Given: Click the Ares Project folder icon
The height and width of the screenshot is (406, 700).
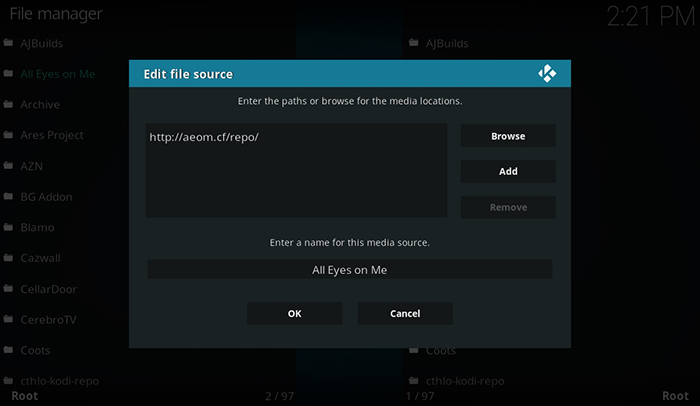Looking at the screenshot, I should 8,134.
